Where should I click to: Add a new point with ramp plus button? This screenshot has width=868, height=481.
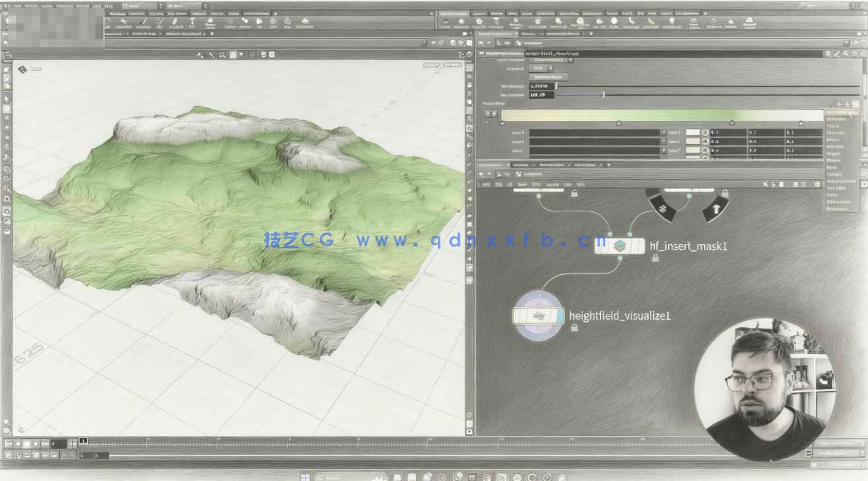tap(488, 114)
